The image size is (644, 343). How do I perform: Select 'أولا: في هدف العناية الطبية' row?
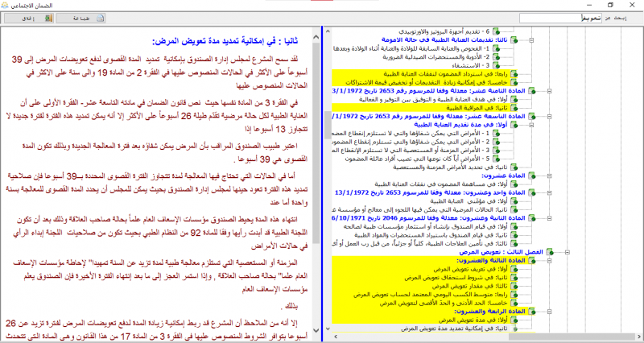(x=433, y=99)
